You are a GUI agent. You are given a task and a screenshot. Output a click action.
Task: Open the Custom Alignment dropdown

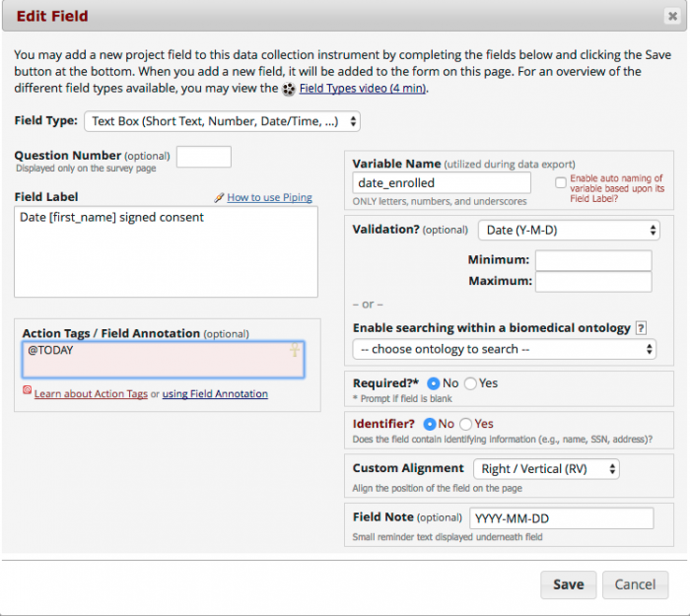tap(546, 469)
